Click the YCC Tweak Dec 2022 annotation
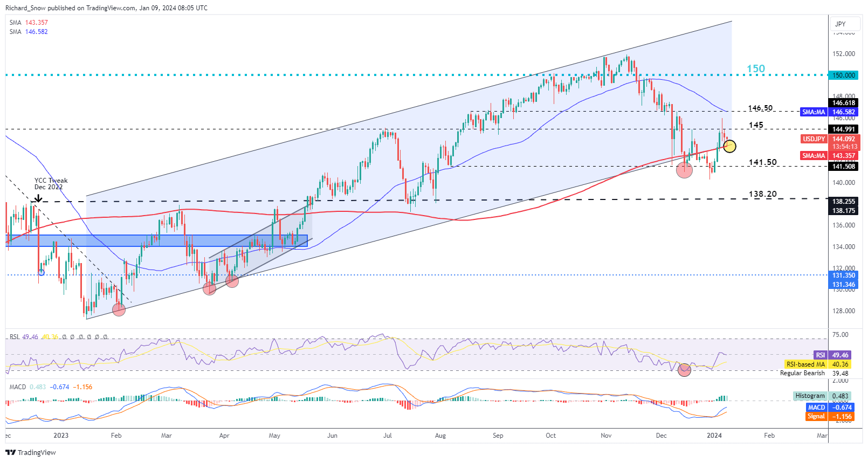The height and width of the screenshot is (462, 868). click(51, 184)
